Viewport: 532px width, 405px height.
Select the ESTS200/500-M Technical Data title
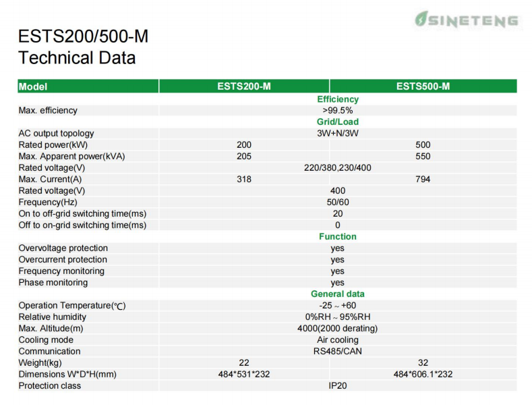83,47
